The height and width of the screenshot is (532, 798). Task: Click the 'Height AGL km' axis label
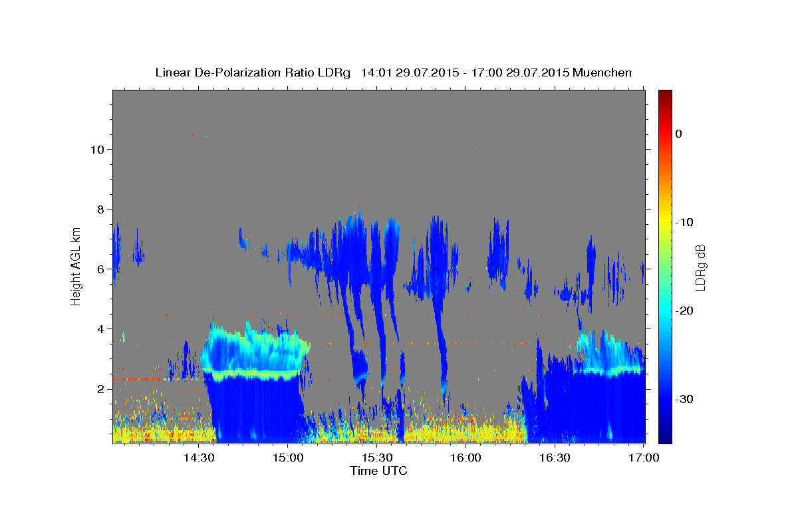76,266
